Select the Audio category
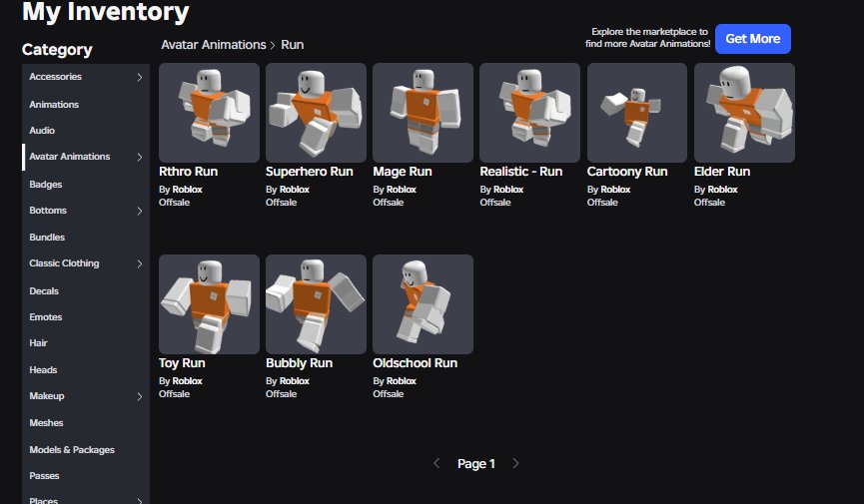Viewport: 864px width, 504px height. click(x=42, y=130)
